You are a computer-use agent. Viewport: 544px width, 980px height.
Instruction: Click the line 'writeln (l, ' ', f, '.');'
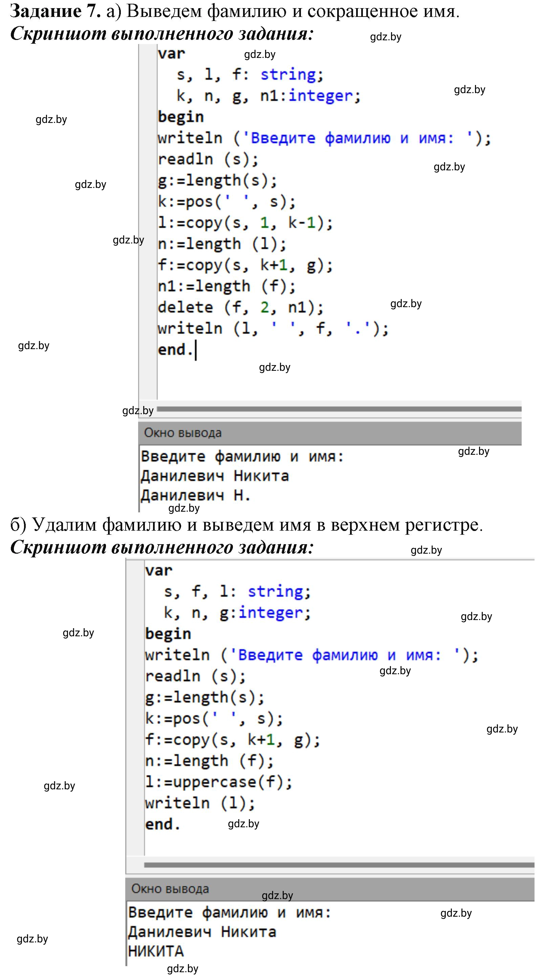click(273, 329)
